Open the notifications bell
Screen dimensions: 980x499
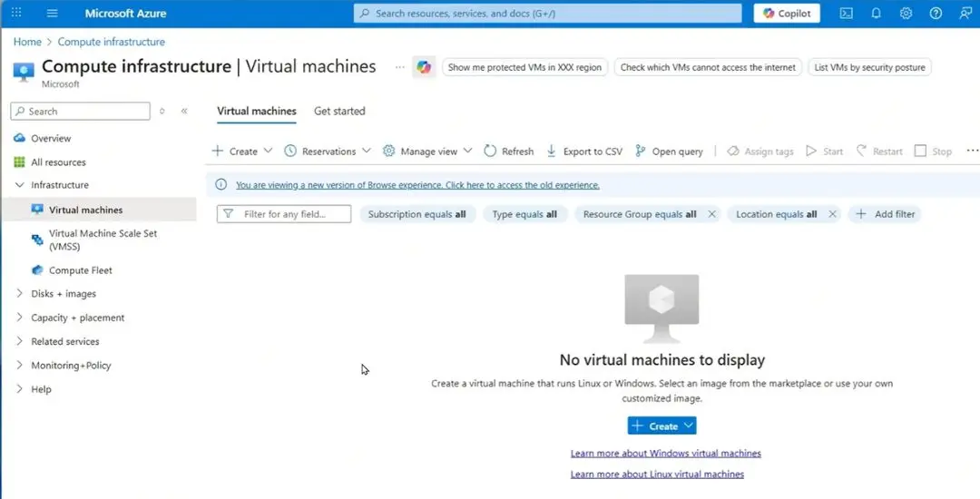(x=877, y=13)
